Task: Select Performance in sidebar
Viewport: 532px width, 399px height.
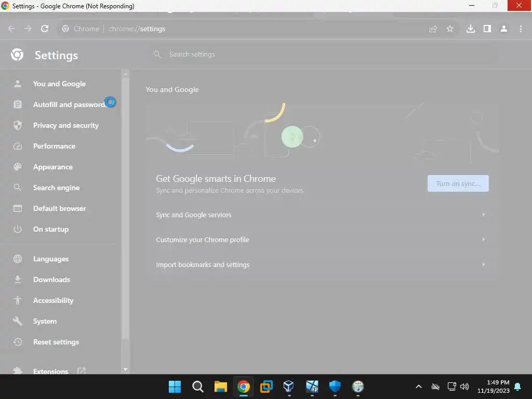Action: click(54, 146)
